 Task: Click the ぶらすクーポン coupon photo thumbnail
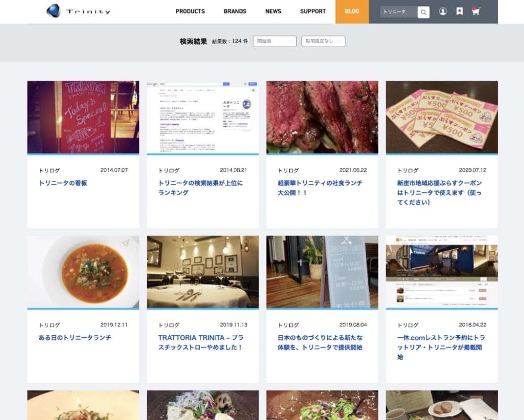(x=442, y=117)
